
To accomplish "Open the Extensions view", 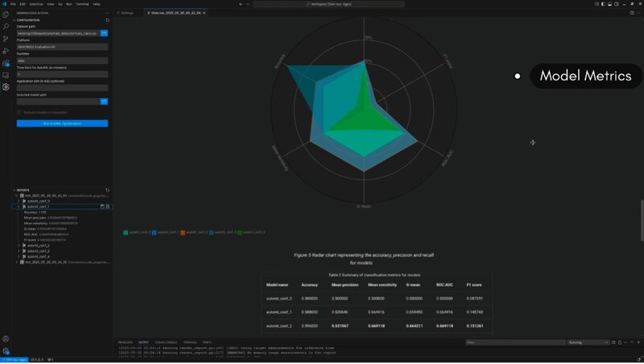I will (x=6, y=63).
